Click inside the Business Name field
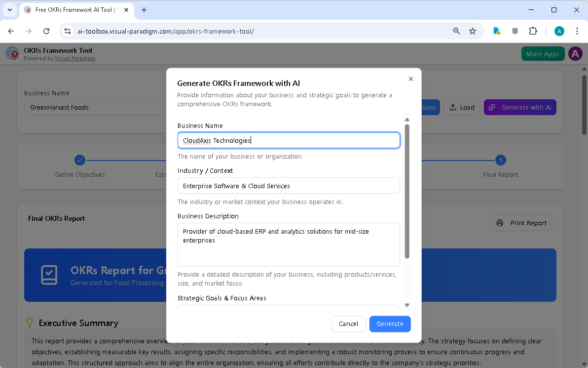 pos(289,140)
